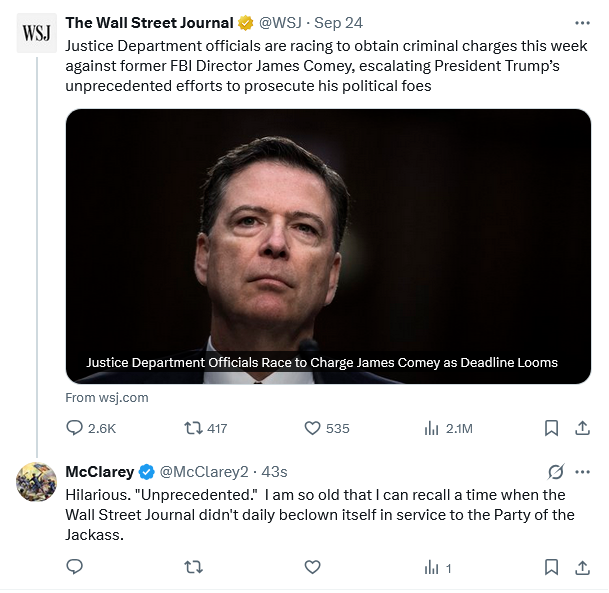Image resolution: width=609 pixels, height=593 pixels.
Task: Open more options for McClarey's reply
Action: coord(582,471)
